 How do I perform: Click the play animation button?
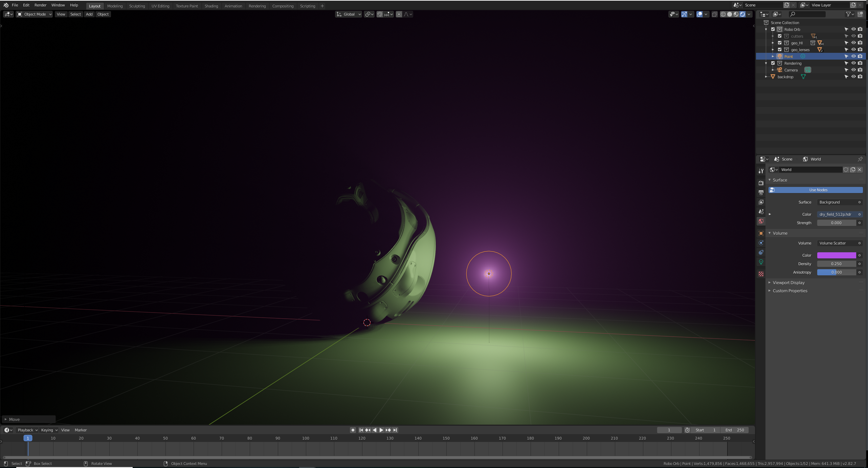pos(381,430)
